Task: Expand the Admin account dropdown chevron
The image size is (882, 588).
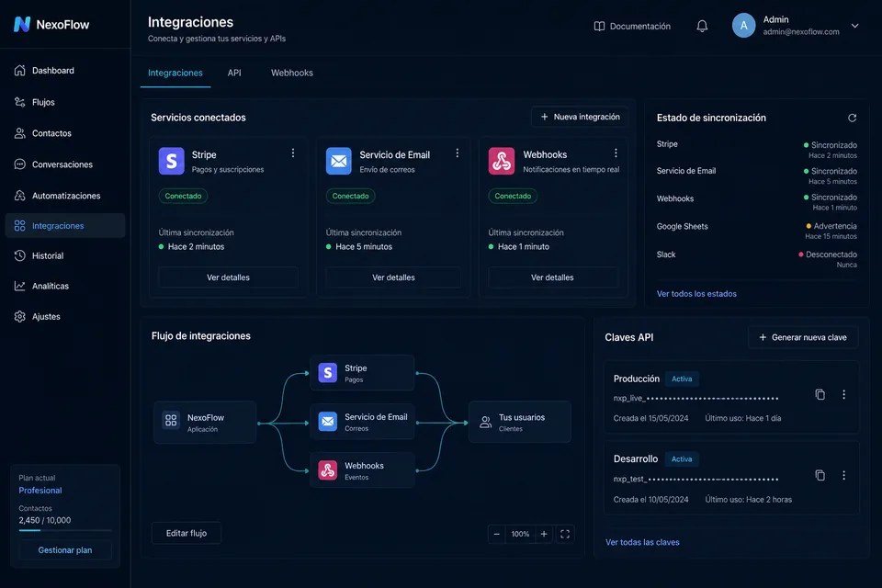Action: pos(855,26)
